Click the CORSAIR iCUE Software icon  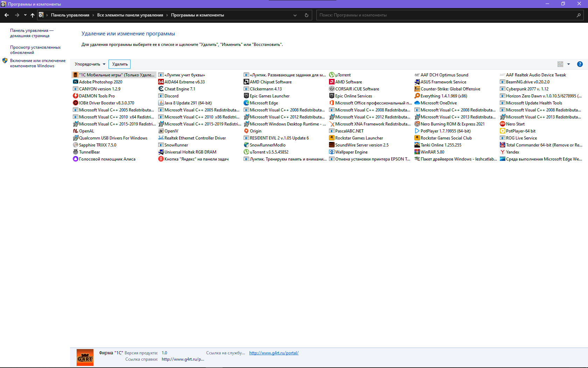point(331,89)
